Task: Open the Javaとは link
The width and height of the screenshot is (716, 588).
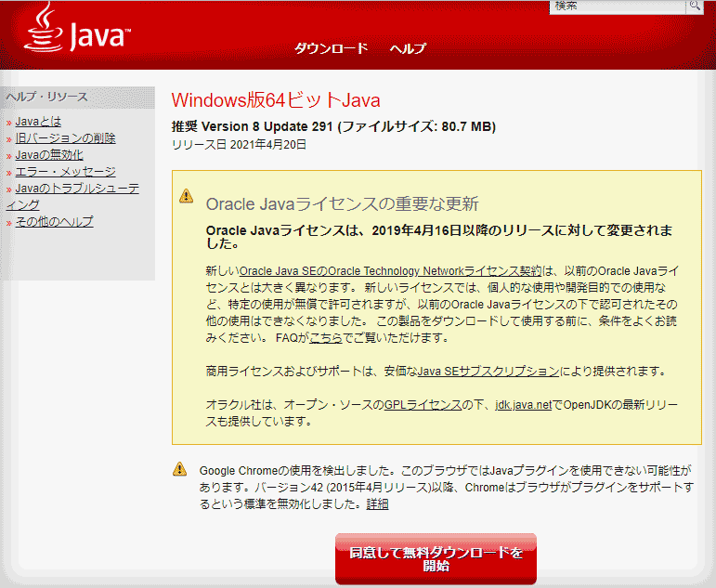Action: (38, 122)
